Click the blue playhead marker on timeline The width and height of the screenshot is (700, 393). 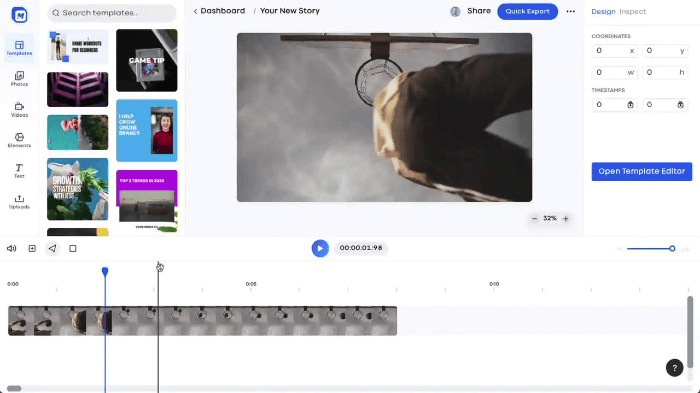pos(105,272)
